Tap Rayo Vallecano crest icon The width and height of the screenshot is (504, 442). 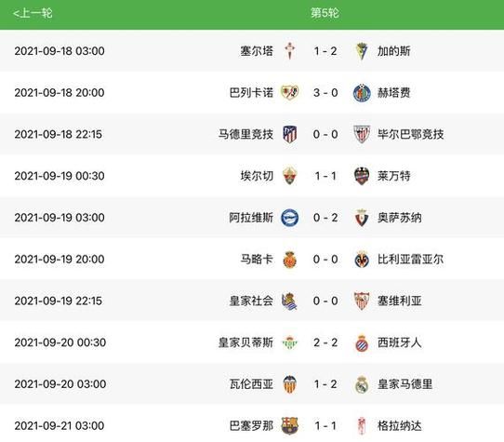pyautogui.click(x=289, y=93)
